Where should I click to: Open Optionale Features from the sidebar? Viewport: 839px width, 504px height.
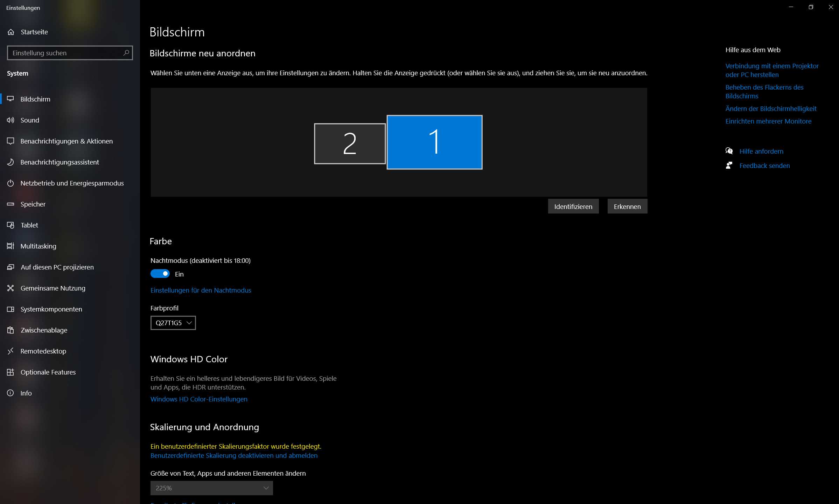pos(48,372)
